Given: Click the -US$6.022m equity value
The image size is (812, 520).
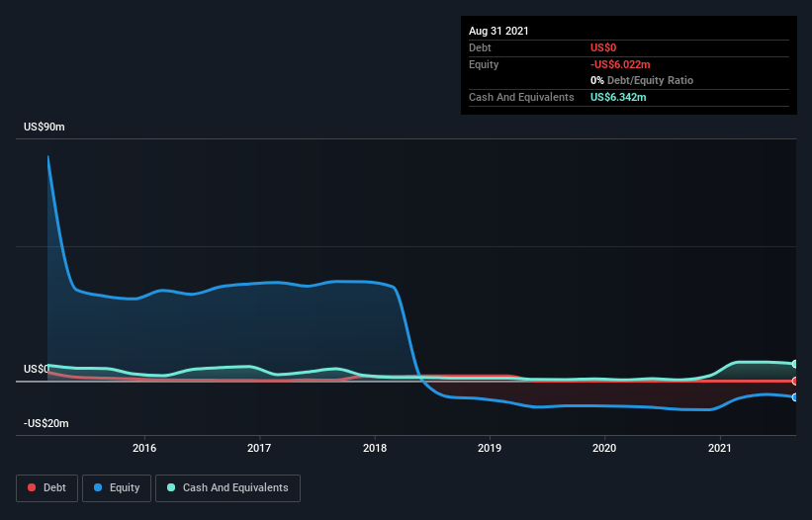Looking at the screenshot, I should tap(620, 64).
